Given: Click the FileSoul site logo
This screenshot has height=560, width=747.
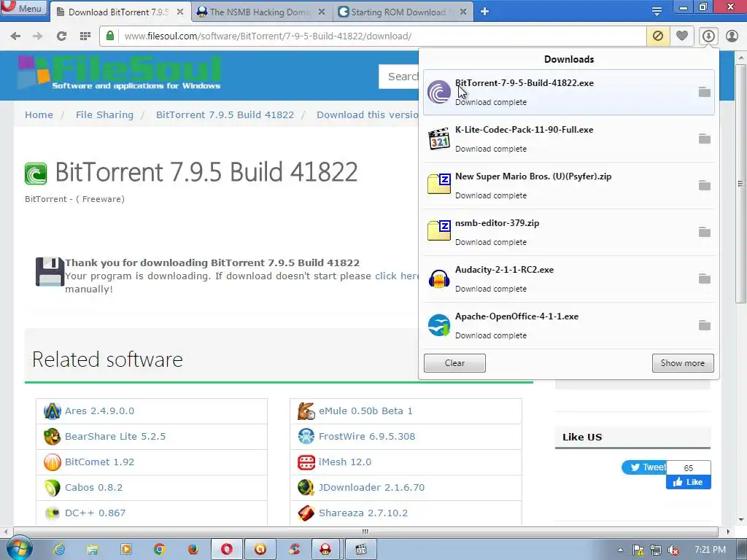Looking at the screenshot, I should [x=119, y=73].
